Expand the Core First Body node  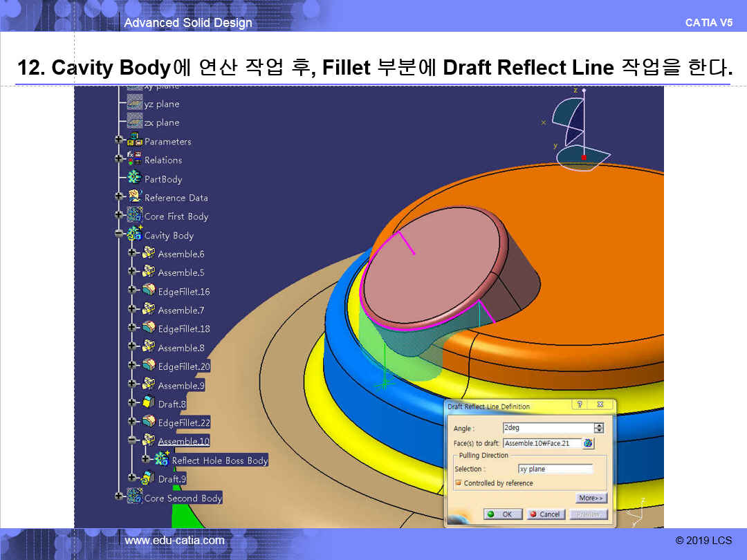point(119,216)
